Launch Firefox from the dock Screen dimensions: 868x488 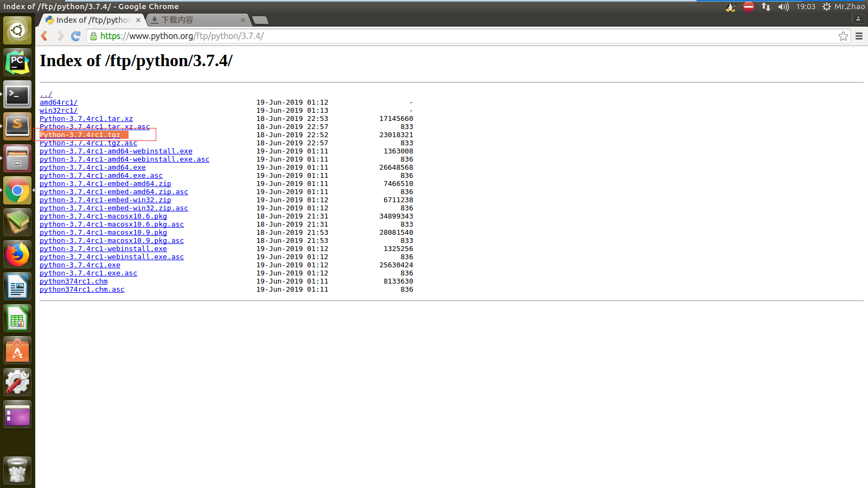coord(17,254)
